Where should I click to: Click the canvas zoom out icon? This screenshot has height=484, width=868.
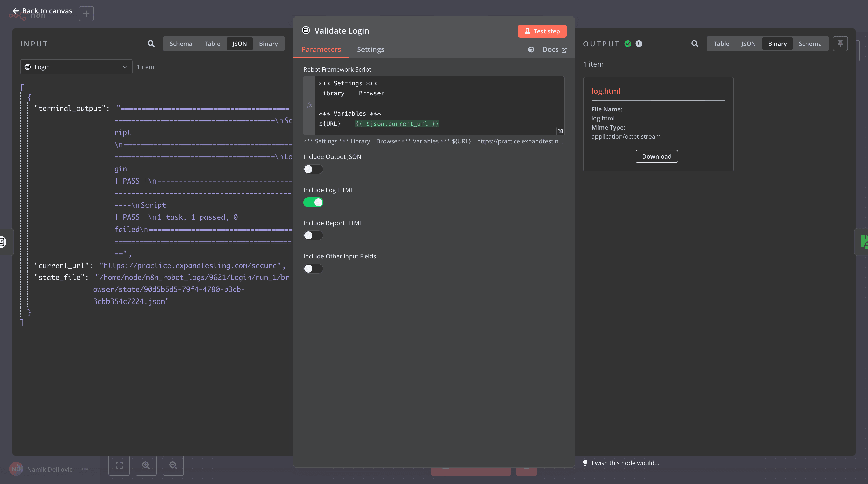pyautogui.click(x=173, y=465)
